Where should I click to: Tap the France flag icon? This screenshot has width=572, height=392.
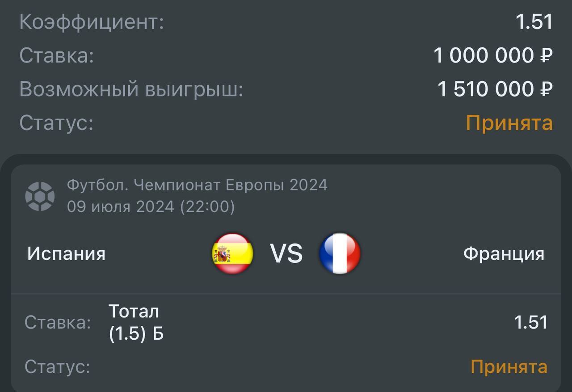(340, 253)
